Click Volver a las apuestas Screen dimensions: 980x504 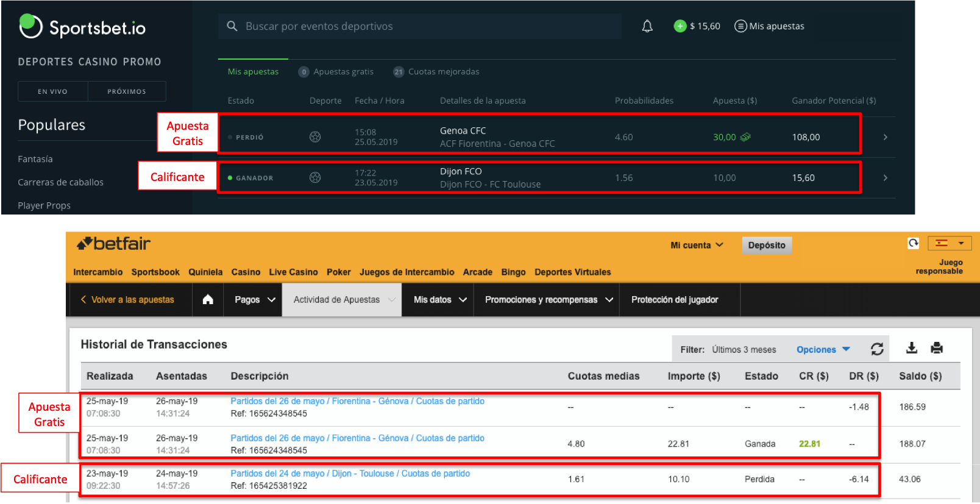(127, 299)
